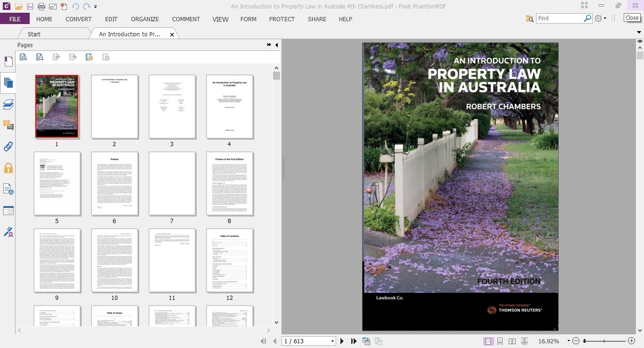This screenshot has height=348, width=644.
Task: Toggle full-screen ribbon mode icon in title bar
Action: 585,6
